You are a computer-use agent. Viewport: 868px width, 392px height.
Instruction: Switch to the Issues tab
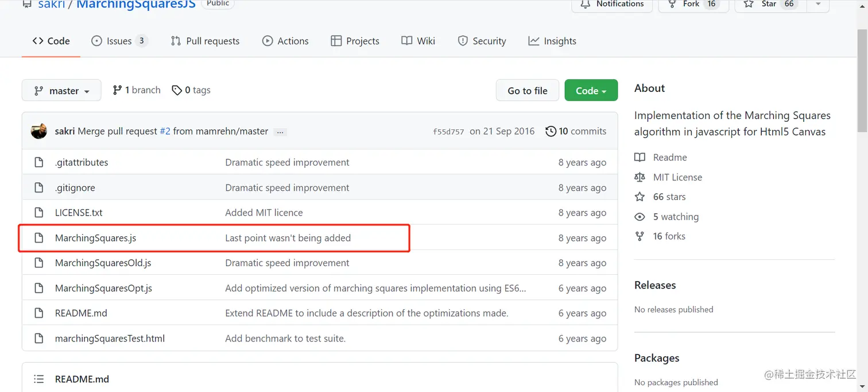(x=119, y=41)
